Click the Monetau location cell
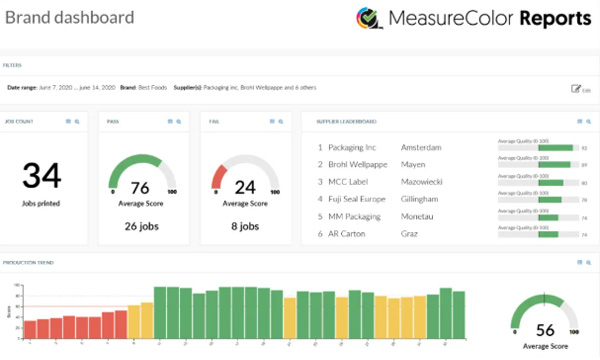 (417, 217)
